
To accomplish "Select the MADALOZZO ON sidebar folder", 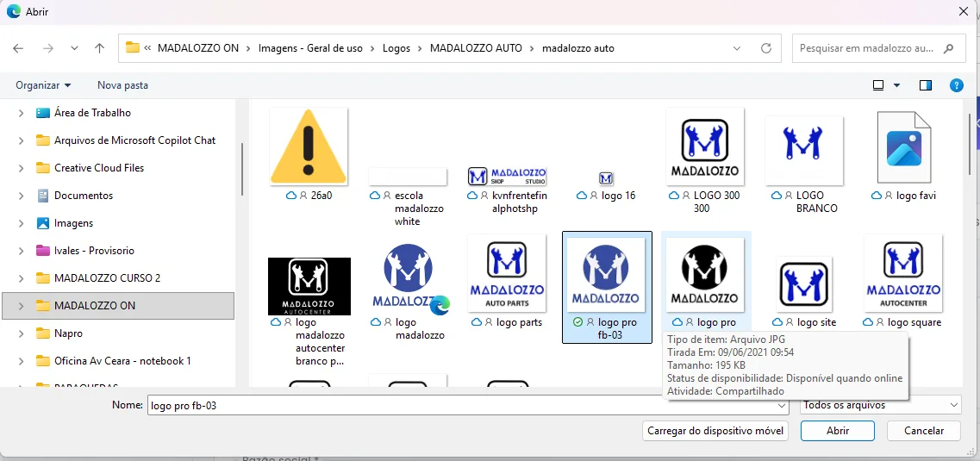I will tap(119, 305).
